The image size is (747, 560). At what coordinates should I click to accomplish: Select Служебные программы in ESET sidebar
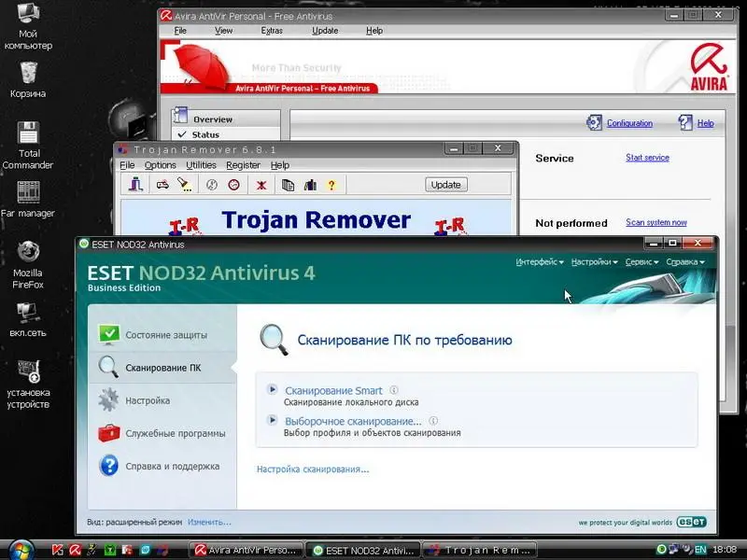(162, 433)
